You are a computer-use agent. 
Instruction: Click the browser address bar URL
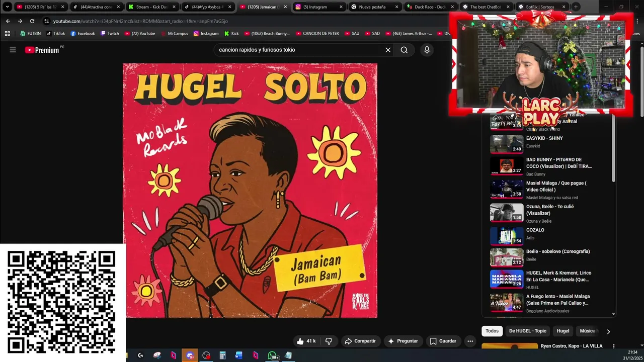click(x=140, y=21)
